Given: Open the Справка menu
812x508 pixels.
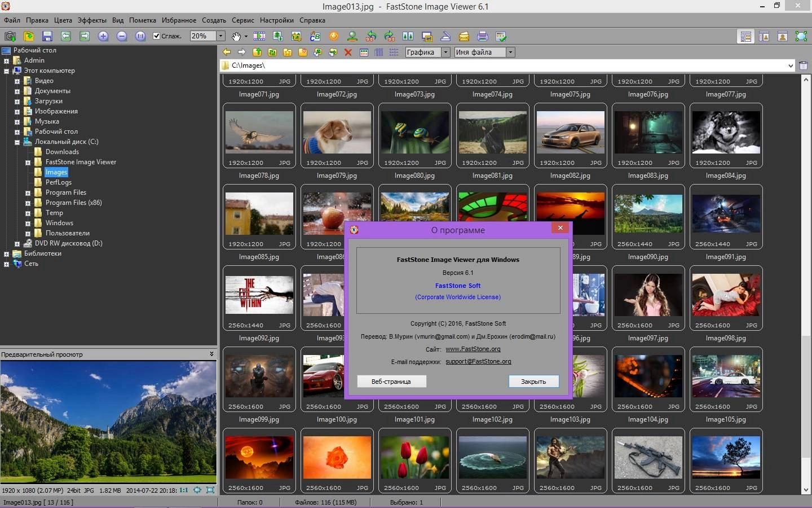Looking at the screenshot, I should tap(312, 20).
